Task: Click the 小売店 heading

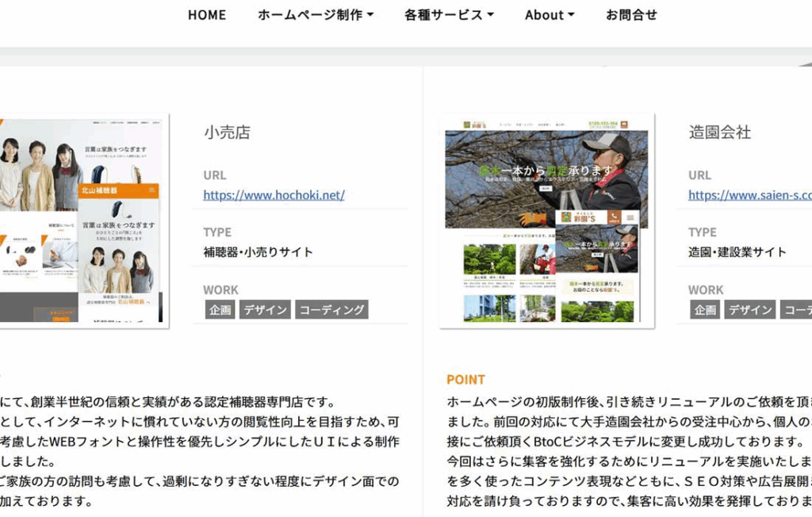Action: pyautogui.click(x=227, y=132)
